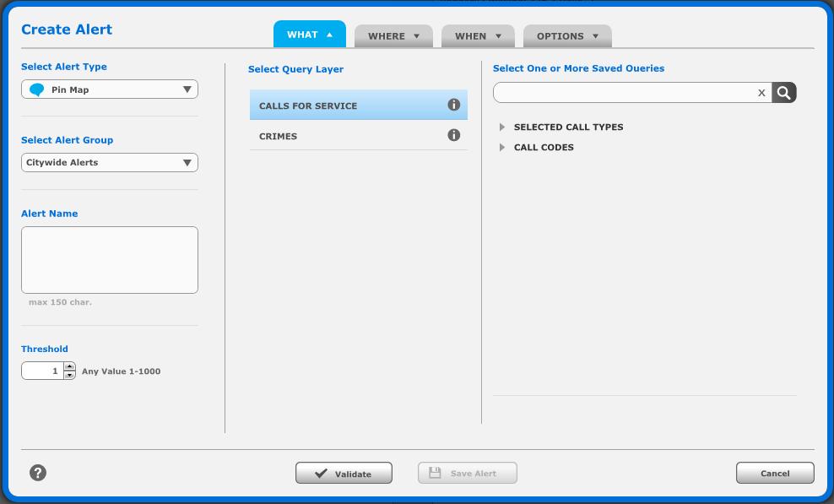834x504 pixels.
Task: Select the Crimes query layer
Action: pos(346,136)
